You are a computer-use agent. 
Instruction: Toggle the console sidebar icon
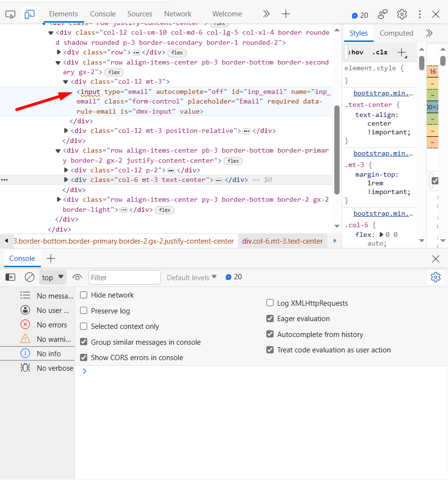(x=10, y=277)
